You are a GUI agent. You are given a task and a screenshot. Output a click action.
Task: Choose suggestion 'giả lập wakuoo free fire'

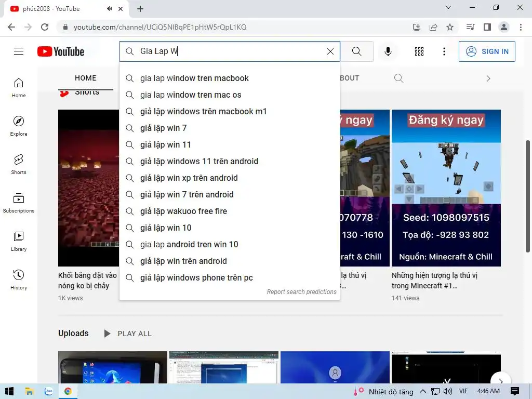pos(229,211)
